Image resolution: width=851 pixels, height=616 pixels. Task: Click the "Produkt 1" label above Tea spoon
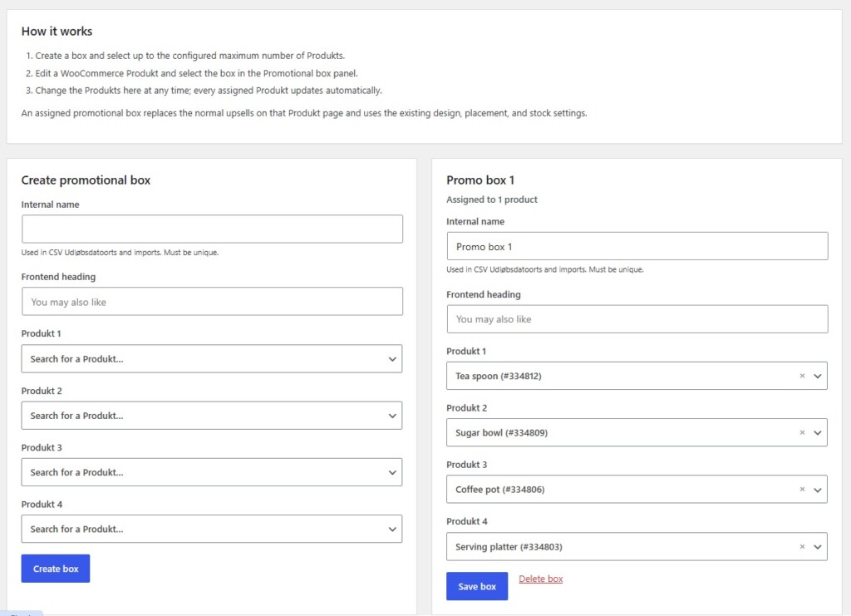point(466,351)
